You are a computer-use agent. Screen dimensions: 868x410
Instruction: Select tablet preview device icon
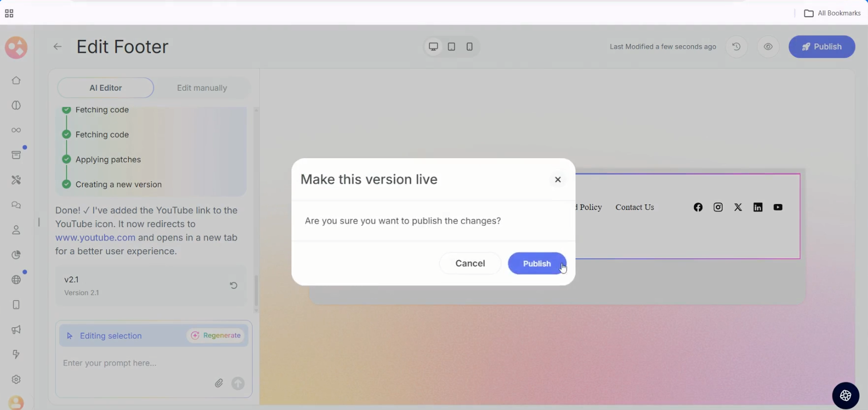tap(451, 47)
